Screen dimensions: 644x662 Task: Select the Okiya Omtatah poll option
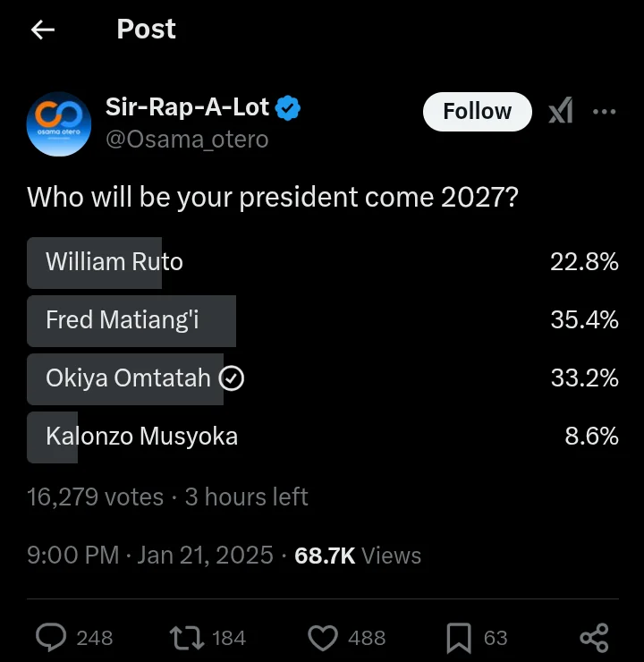tap(323, 379)
